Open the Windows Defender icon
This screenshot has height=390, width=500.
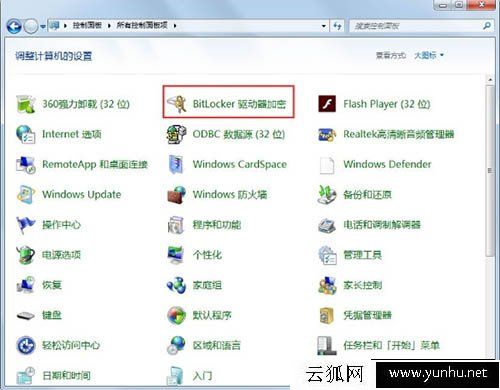pos(327,165)
